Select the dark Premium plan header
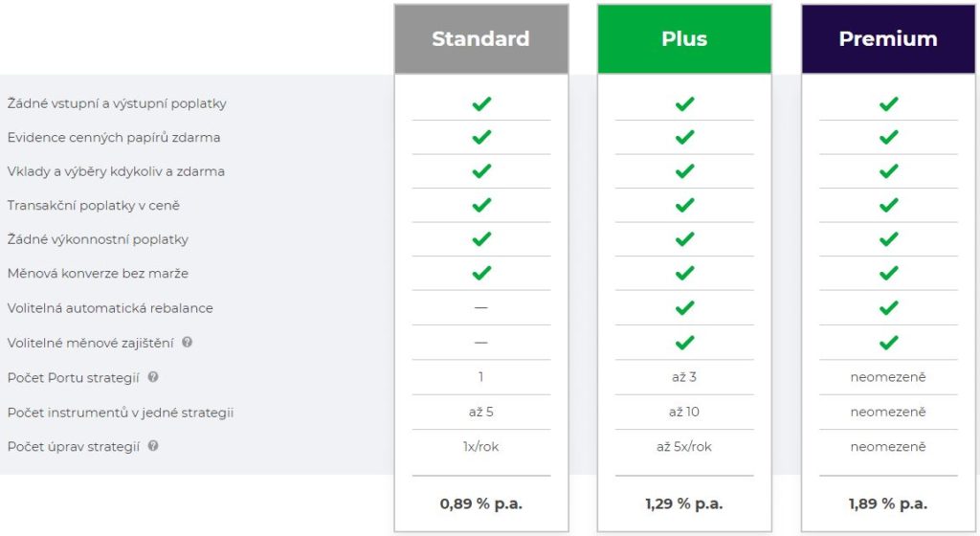 tap(888, 38)
